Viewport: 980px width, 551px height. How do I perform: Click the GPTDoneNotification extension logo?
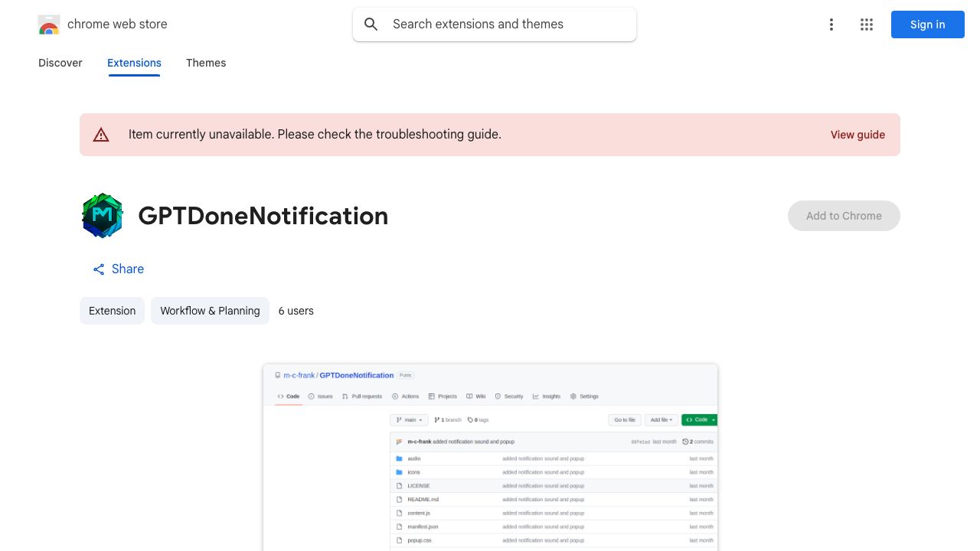(x=103, y=216)
